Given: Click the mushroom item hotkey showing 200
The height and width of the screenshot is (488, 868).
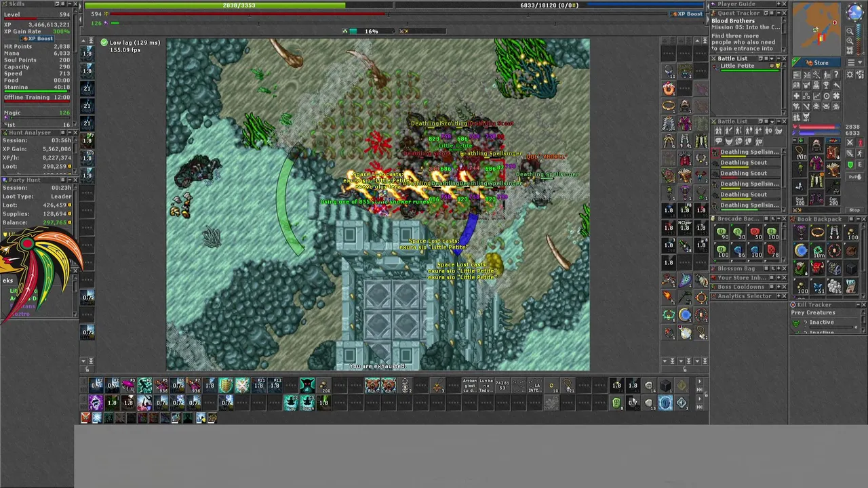Looking at the screenshot, I should [x=323, y=386].
